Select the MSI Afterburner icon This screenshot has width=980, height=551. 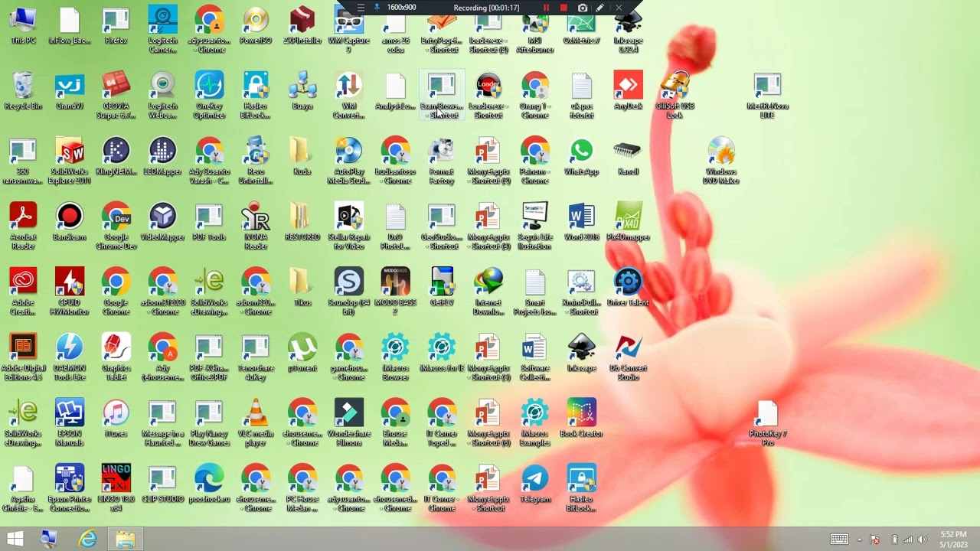pos(535,31)
